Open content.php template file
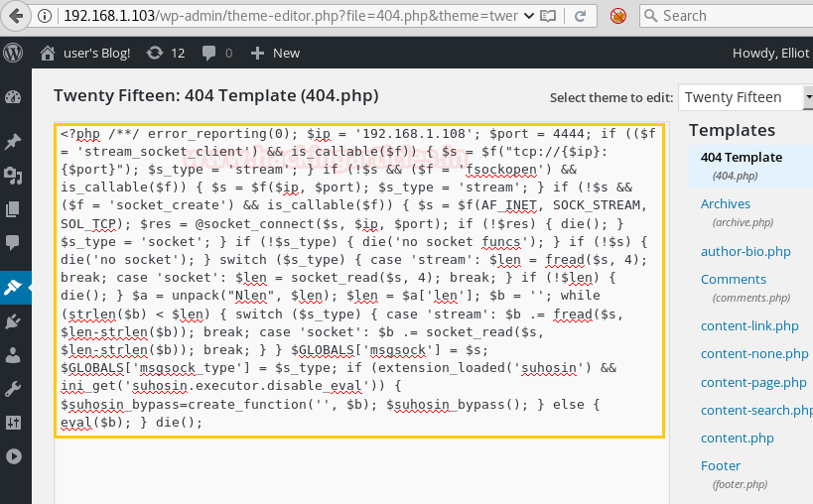 click(737, 439)
